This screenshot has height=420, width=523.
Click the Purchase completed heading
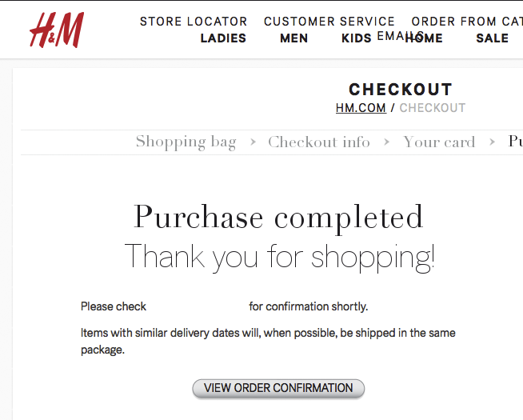pos(278,218)
